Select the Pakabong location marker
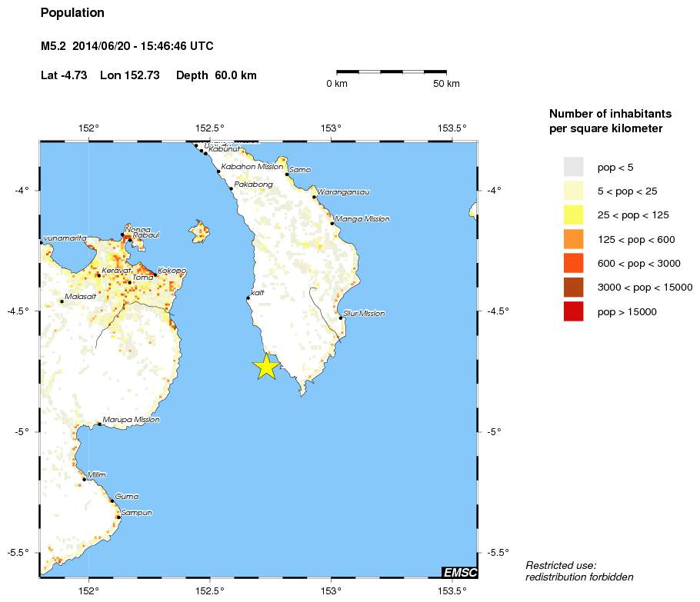This screenshot has width=700, height=602. [x=231, y=188]
